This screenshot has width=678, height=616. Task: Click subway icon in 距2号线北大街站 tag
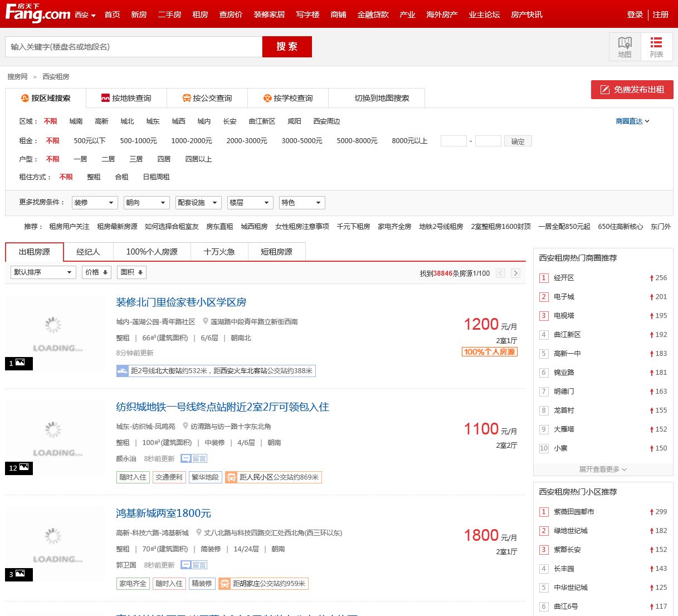(123, 370)
